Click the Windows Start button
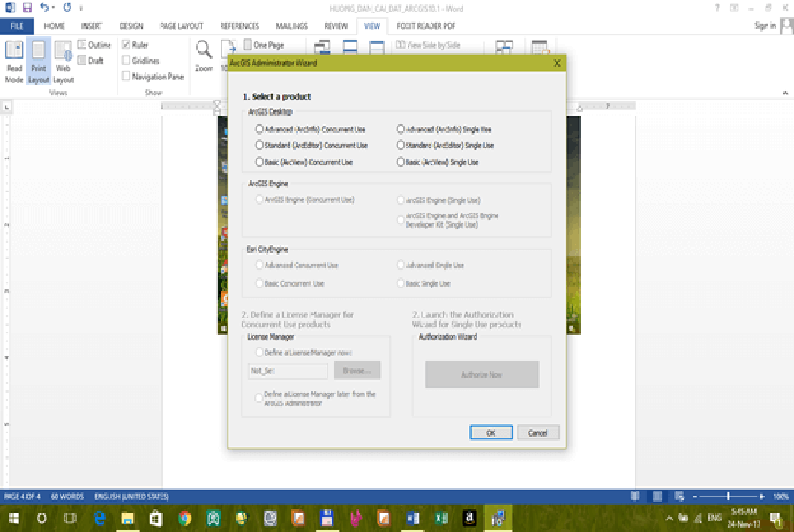The image size is (794, 532). pyautogui.click(x=12, y=517)
